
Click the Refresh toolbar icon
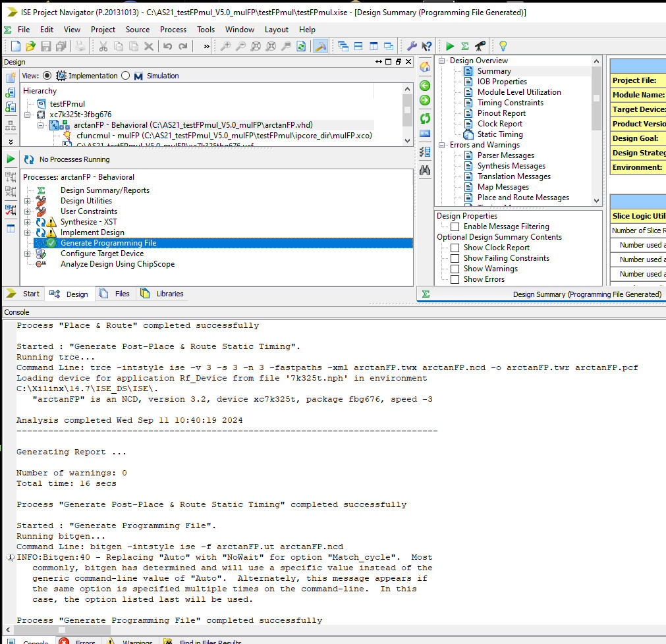301,46
